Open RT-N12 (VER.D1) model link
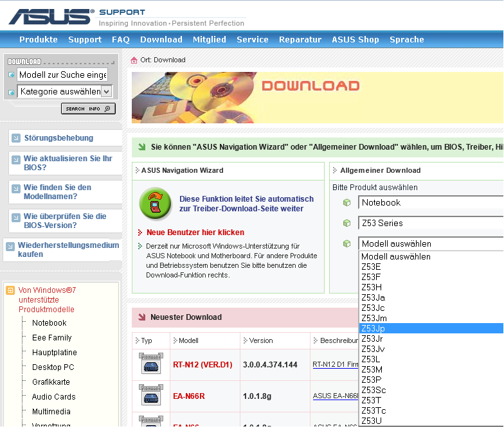The height and width of the screenshot is (431, 504). (x=203, y=365)
